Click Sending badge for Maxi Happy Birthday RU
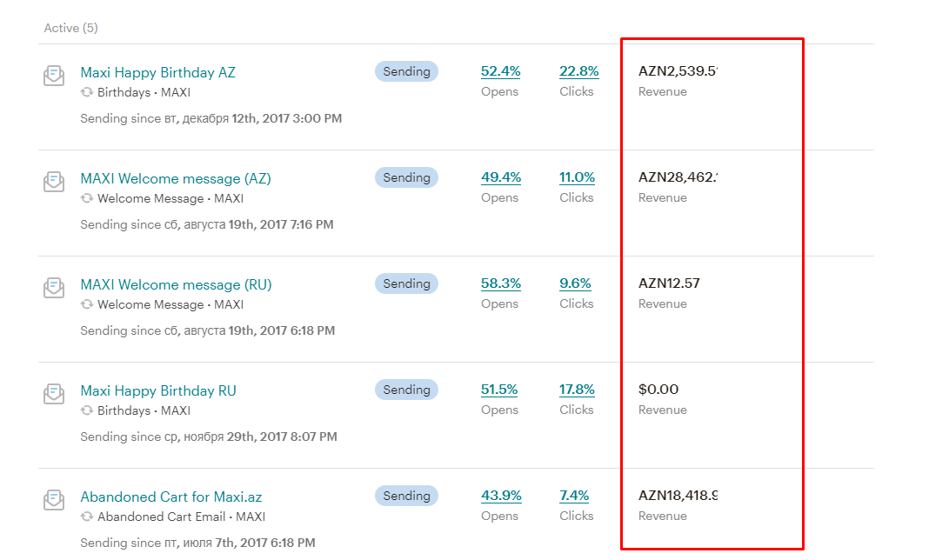 (x=406, y=390)
